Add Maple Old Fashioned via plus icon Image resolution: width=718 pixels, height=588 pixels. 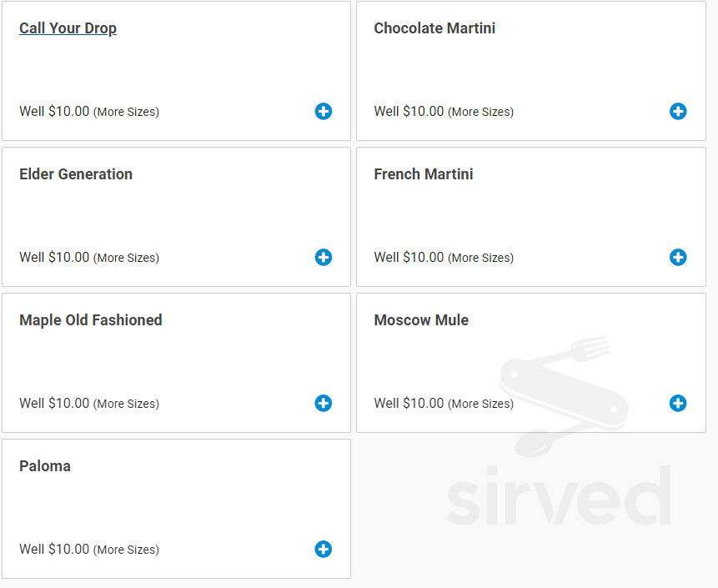324,403
